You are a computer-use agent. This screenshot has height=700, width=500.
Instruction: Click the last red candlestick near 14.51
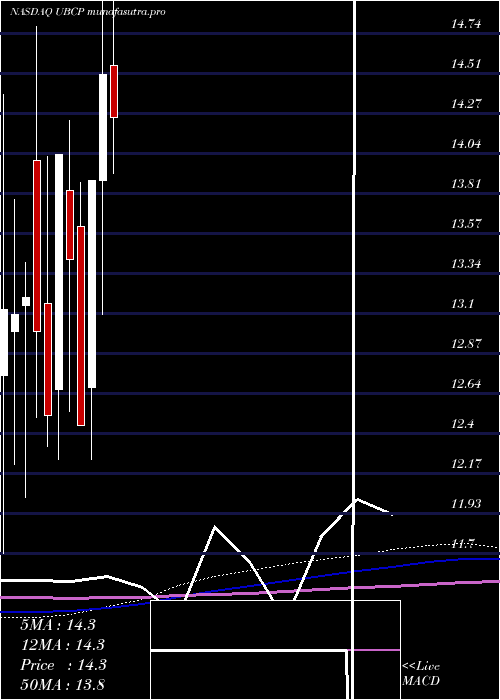click(x=114, y=92)
